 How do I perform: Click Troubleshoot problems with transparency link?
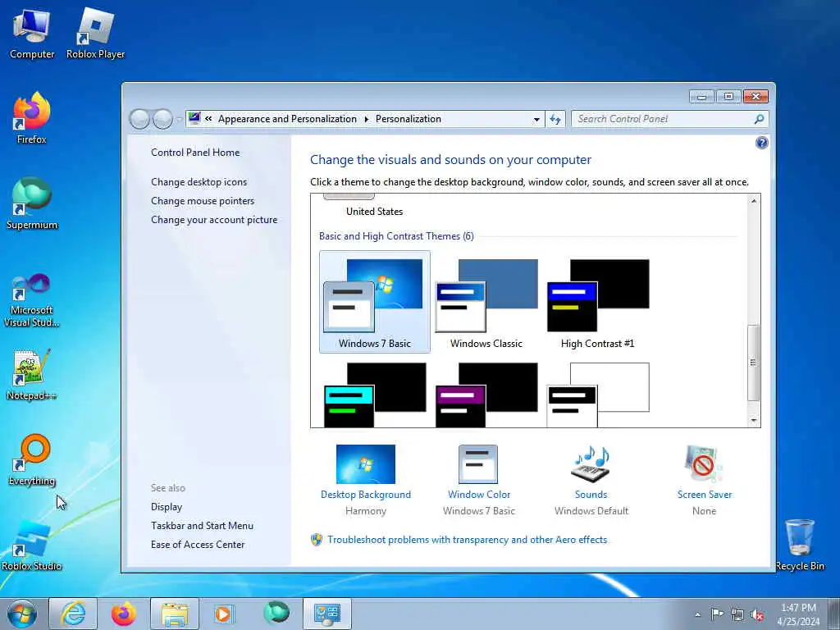click(x=467, y=540)
